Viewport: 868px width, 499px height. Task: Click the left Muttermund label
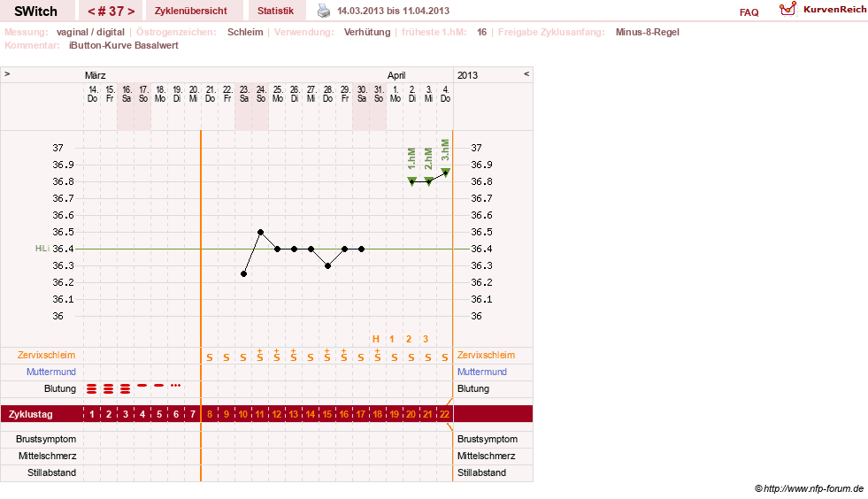(x=51, y=372)
